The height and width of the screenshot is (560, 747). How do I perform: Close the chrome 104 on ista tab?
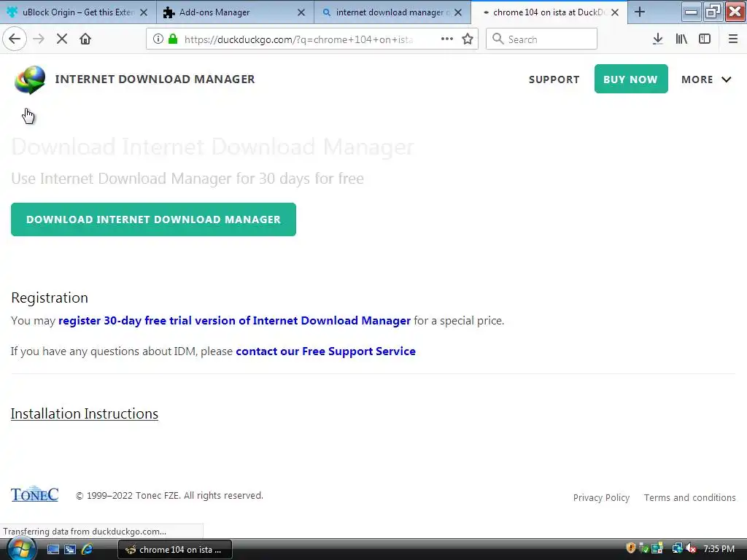click(x=615, y=12)
